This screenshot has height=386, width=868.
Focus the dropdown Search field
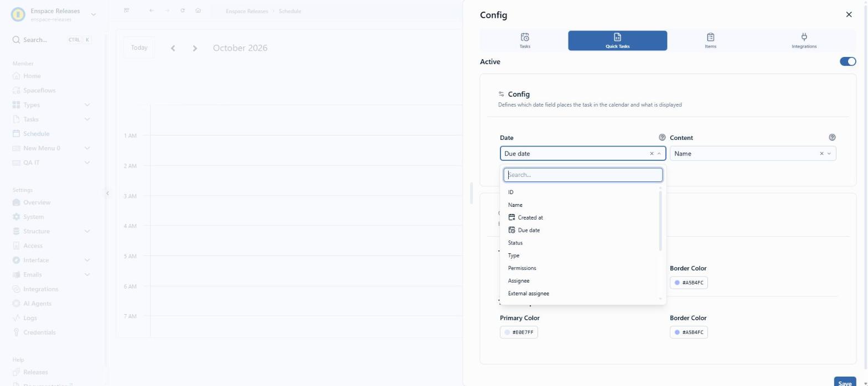click(583, 175)
